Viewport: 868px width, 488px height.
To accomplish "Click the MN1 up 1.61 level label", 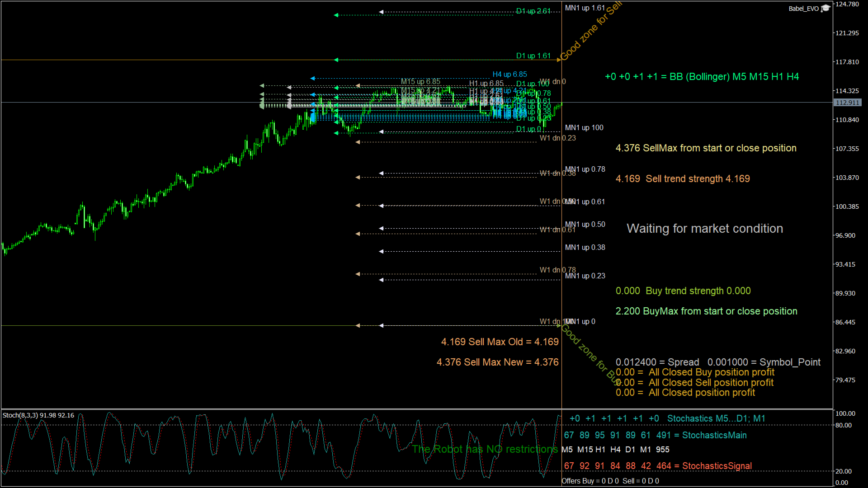I will 585,8.
